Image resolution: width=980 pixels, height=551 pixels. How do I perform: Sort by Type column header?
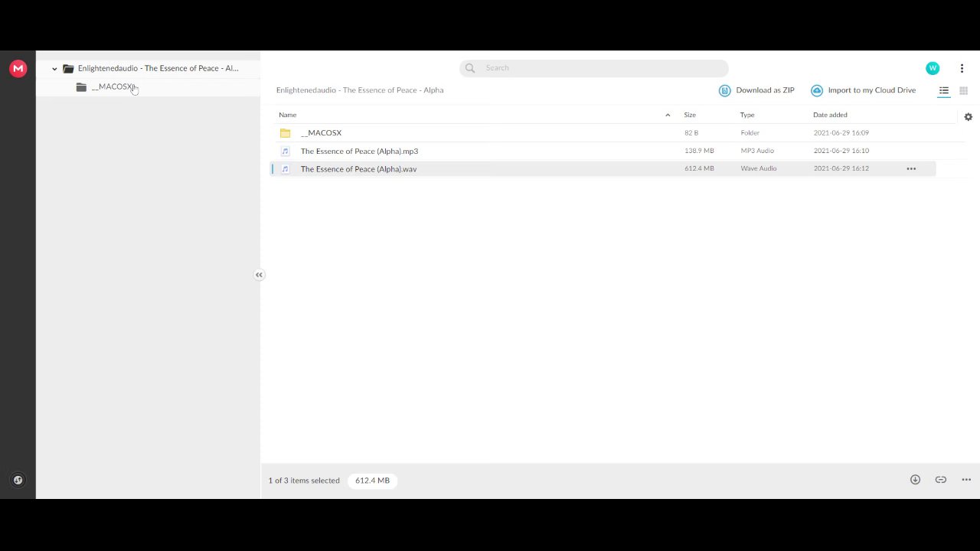(x=747, y=115)
